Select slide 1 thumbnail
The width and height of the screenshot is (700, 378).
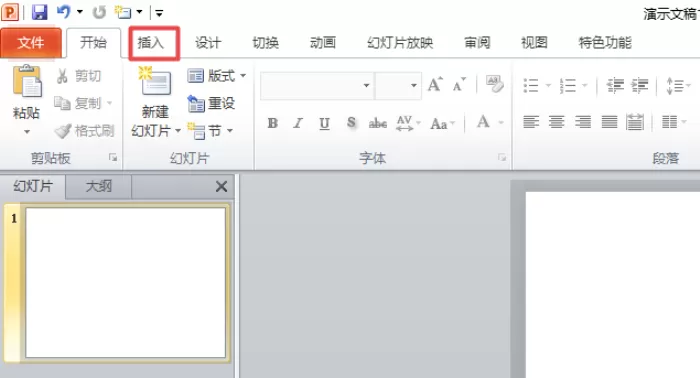125,282
